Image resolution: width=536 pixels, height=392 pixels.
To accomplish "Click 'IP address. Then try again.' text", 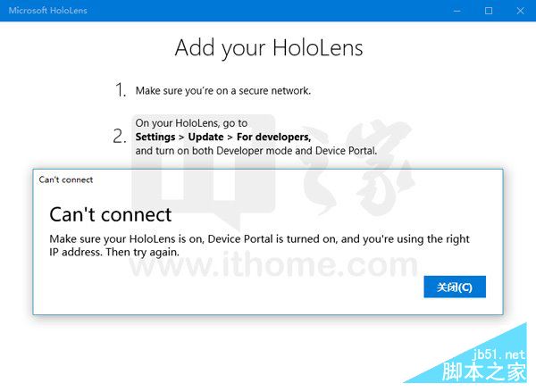I will (x=114, y=253).
